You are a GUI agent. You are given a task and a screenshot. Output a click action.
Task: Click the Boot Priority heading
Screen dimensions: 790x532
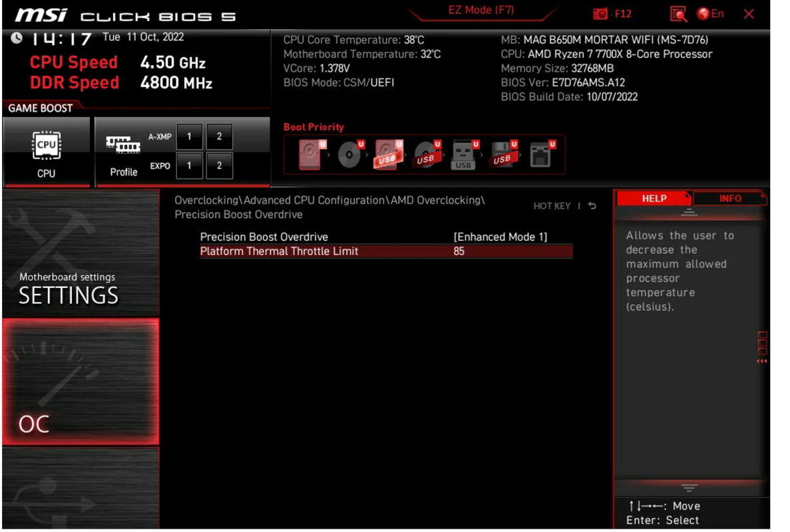click(x=313, y=127)
